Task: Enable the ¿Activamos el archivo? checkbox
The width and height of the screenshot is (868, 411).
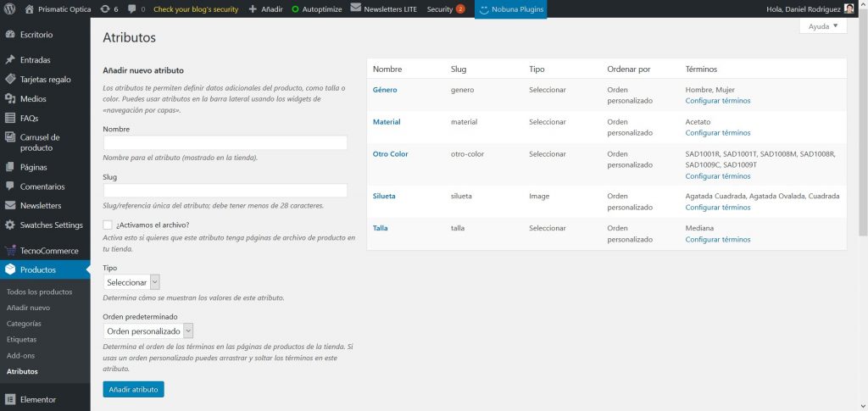Action: [x=108, y=225]
